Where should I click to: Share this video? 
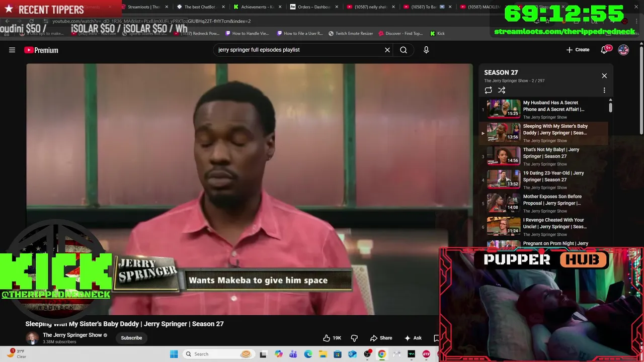pos(381,338)
